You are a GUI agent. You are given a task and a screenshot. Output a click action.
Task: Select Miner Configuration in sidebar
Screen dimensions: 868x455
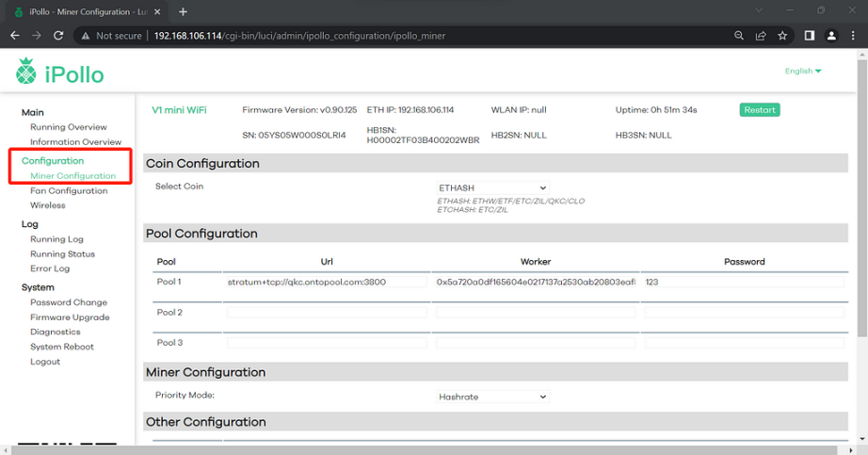[73, 175]
